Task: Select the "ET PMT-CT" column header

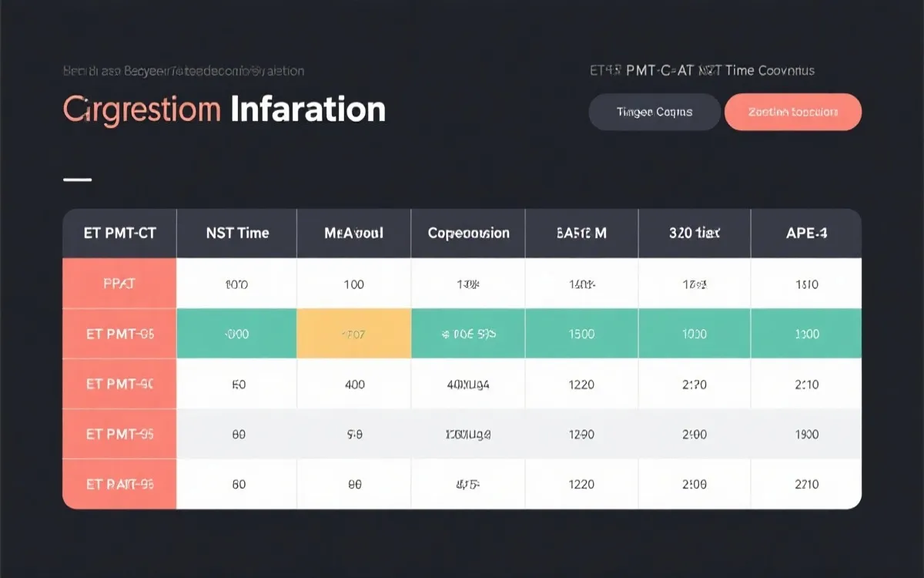Action: [119, 233]
